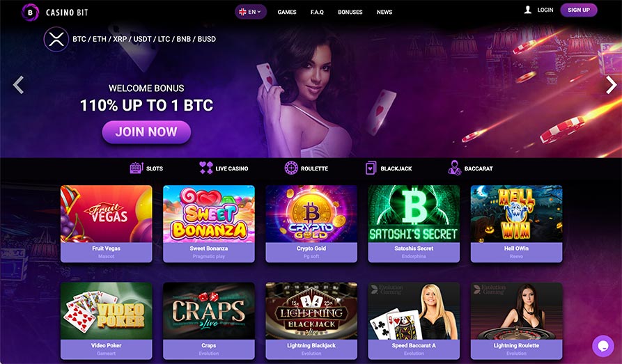
Task: Select the Live Casino card suits icon
Action: [206, 168]
